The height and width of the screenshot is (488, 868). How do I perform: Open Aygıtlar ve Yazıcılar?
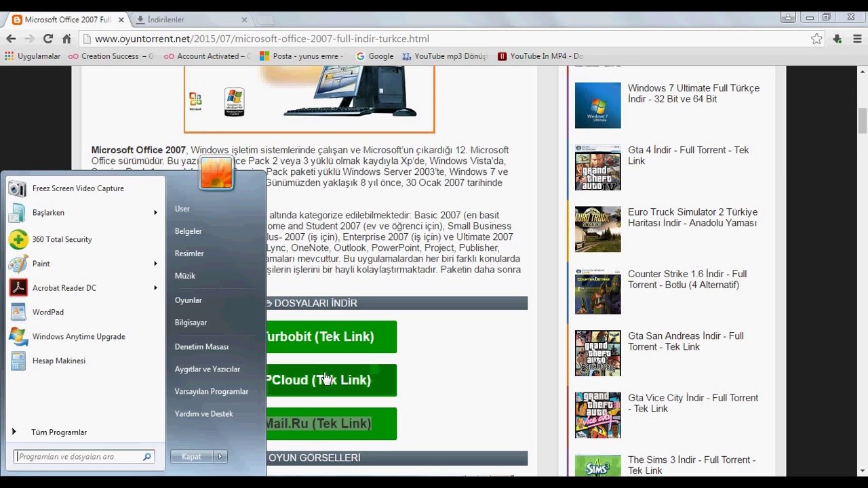[208, 369]
